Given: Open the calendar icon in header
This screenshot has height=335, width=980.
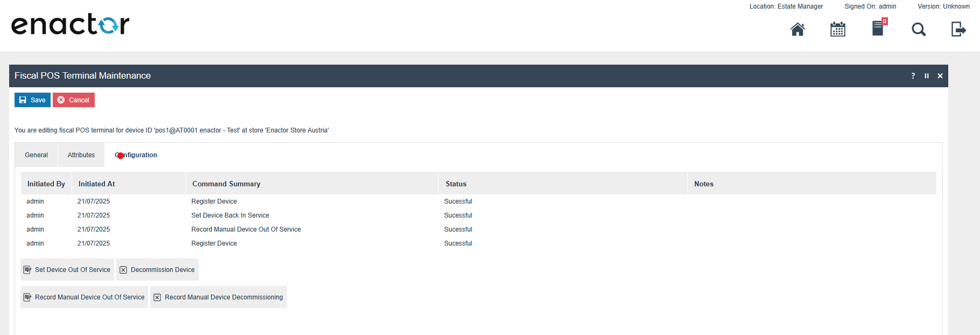Looking at the screenshot, I should 837,29.
